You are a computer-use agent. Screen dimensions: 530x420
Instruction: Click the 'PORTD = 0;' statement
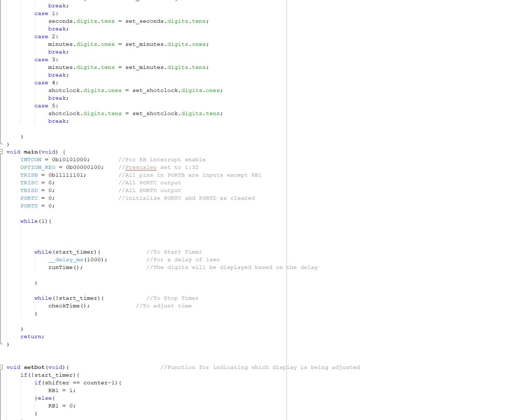(37, 206)
